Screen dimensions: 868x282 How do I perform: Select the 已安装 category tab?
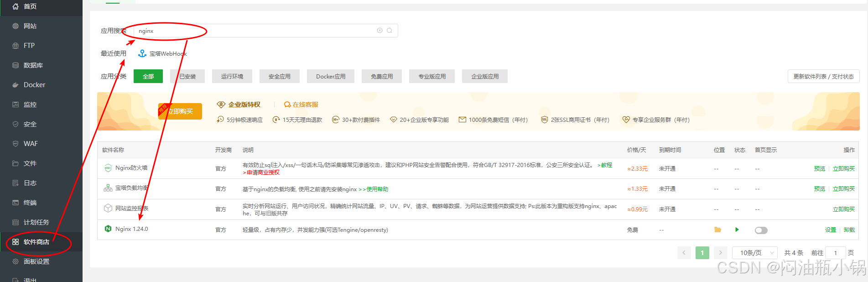(187, 77)
